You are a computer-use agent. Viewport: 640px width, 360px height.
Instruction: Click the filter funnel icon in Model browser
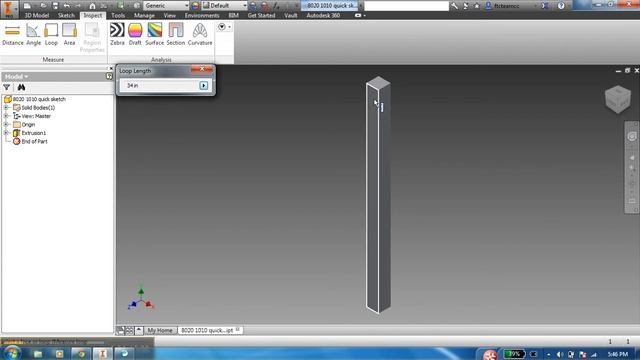[x=7, y=87]
